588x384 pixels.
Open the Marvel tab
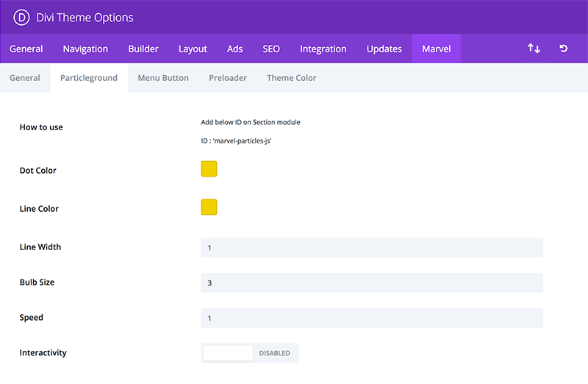[436, 49]
